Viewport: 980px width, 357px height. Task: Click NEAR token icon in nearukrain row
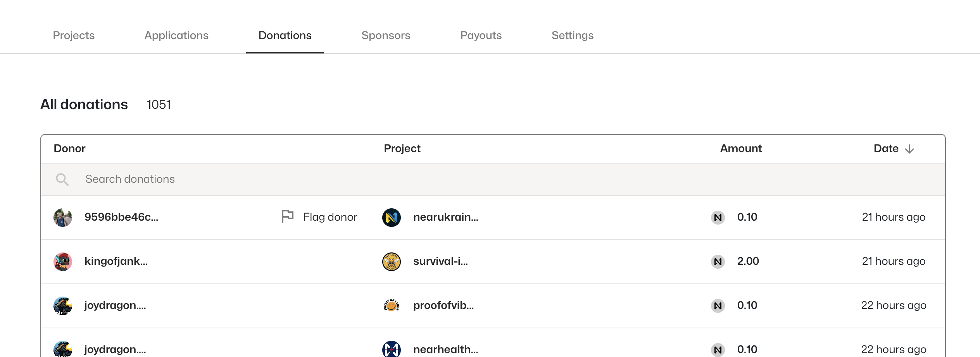point(718,217)
